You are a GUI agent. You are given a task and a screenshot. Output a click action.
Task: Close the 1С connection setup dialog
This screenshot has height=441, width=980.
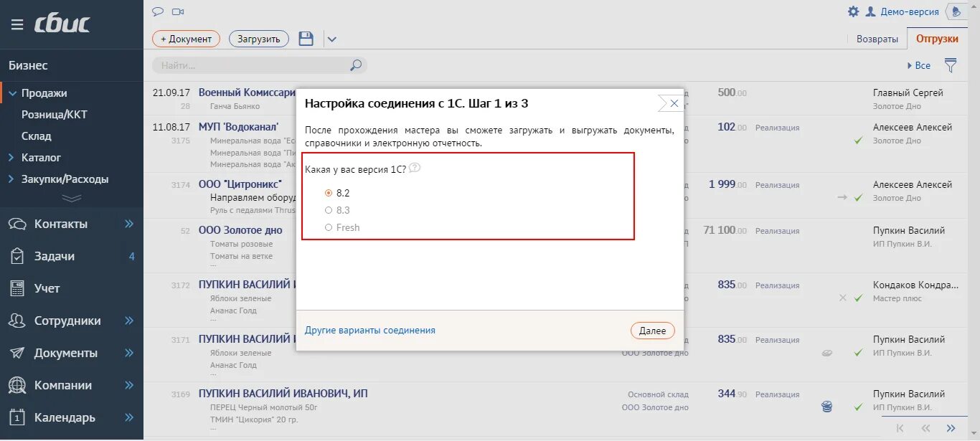[x=674, y=103]
